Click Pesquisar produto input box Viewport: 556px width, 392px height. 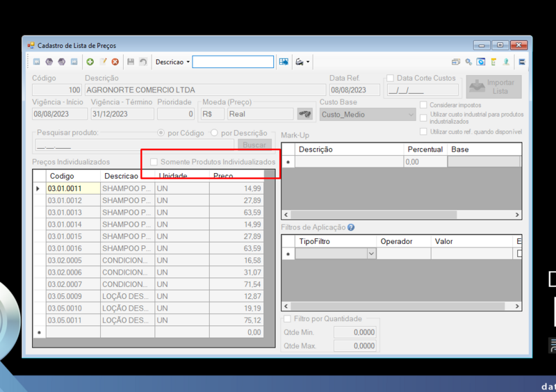tap(135, 145)
